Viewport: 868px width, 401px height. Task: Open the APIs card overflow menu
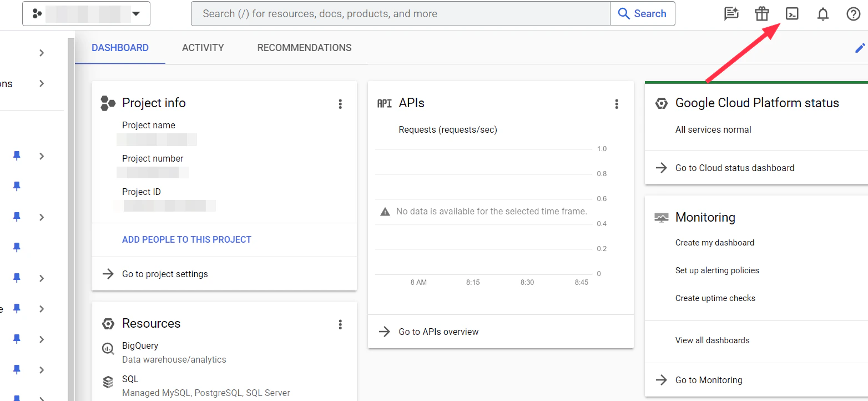coord(617,103)
